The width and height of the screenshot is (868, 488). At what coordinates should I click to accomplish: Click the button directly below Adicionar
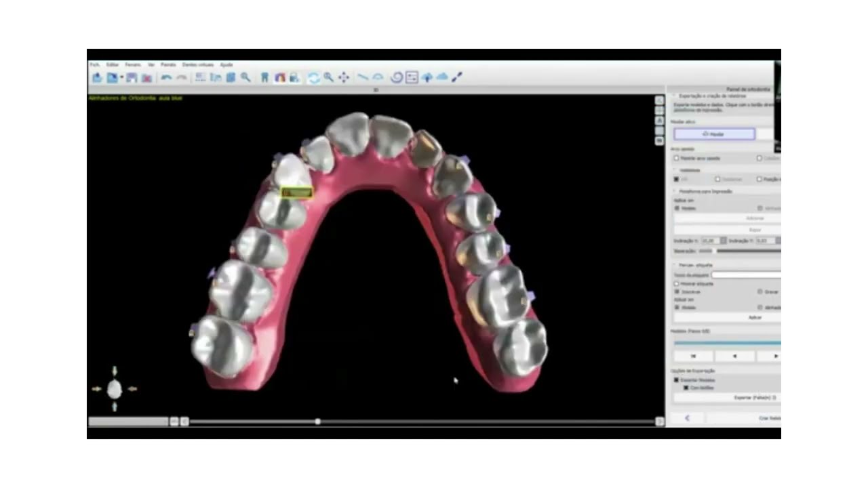pos(727,230)
